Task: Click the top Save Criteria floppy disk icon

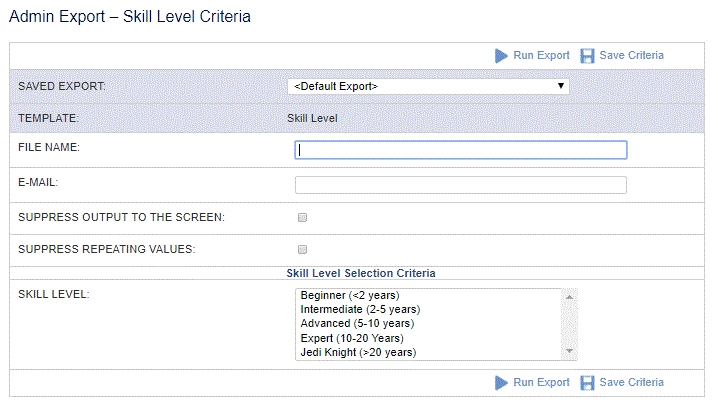Action: pyautogui.click(x=587, y=56)
